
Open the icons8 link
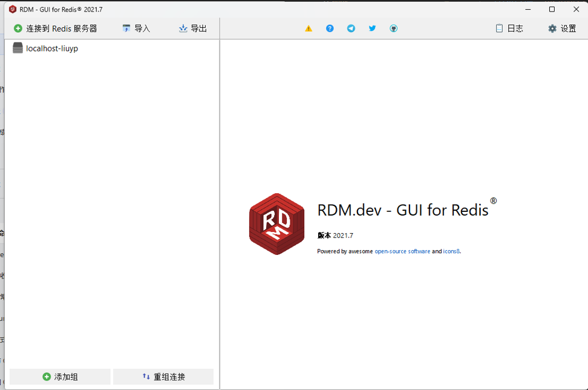(451, 251)
